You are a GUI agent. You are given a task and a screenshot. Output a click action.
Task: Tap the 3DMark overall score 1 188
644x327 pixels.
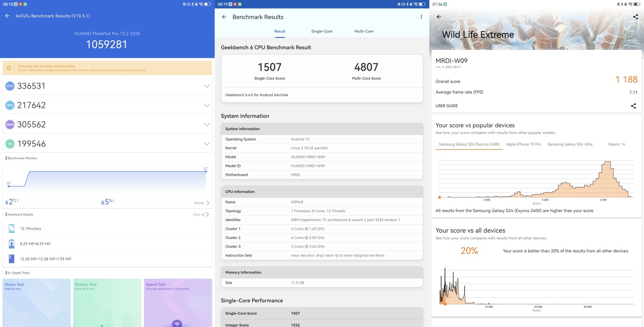click(626, 80)
